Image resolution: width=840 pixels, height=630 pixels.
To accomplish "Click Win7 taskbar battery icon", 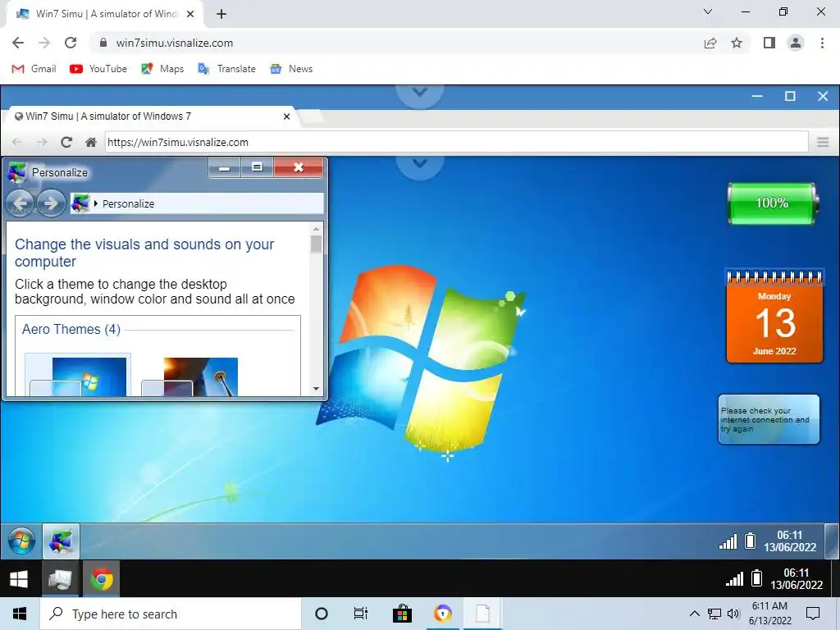I will 751,541.
